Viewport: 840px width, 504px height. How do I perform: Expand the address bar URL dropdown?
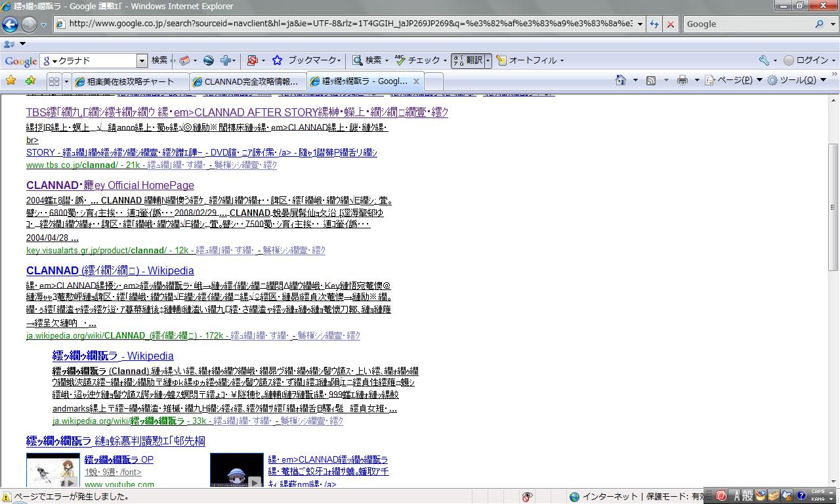[x=640, y=24]
